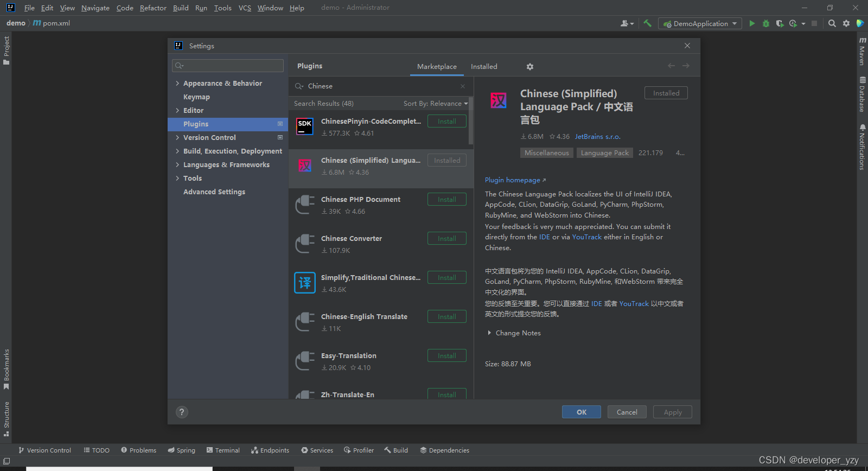The height and width of the screenshot is (471, 868).
Task: Switch to the Installed plugins tab
Action: tap(484, 67)
